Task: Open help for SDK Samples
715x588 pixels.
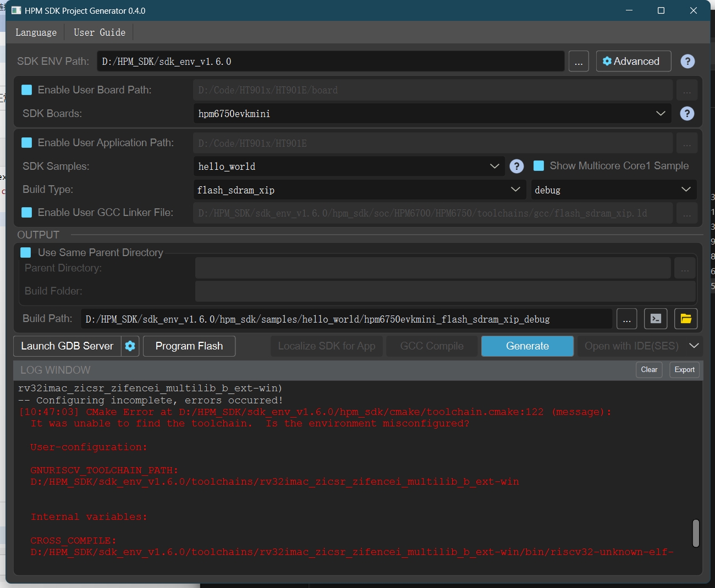Action: (516, 167)
